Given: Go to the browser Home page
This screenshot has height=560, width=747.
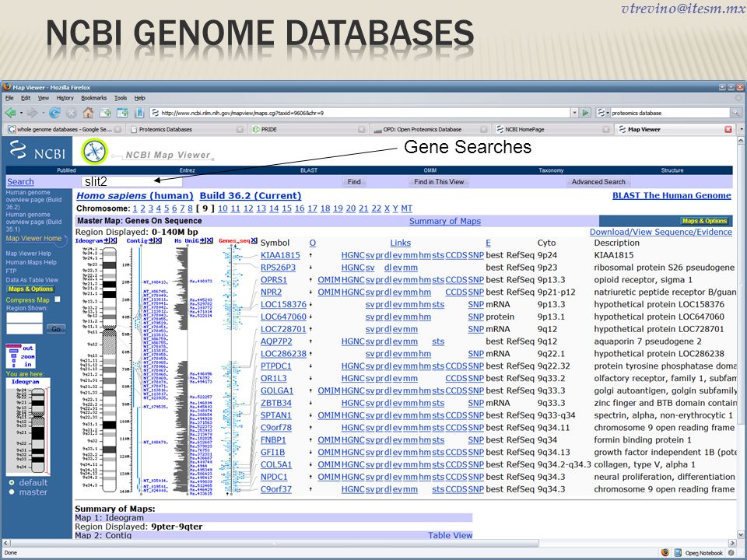Looking at the screenshot, I should (88, 113).
